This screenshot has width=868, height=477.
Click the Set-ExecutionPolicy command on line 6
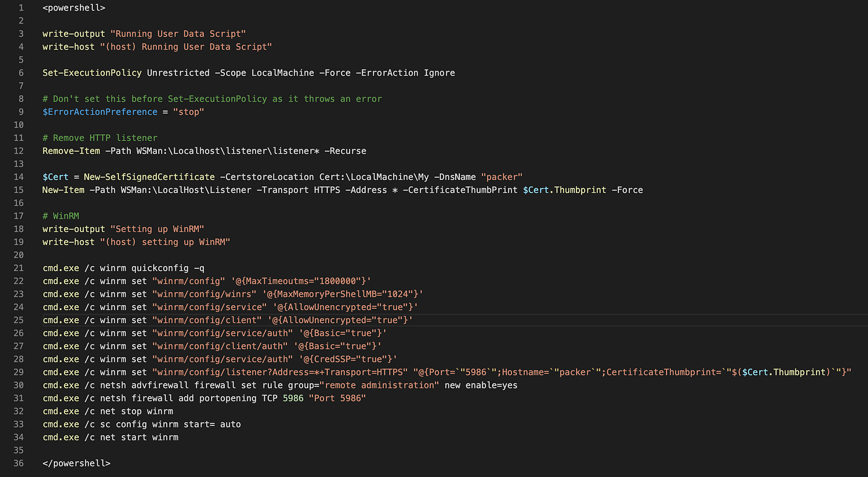coord(91,73)
